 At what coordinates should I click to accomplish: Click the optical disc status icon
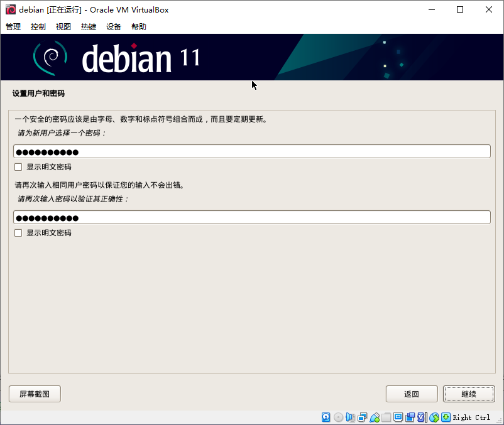tap(338, 417)
